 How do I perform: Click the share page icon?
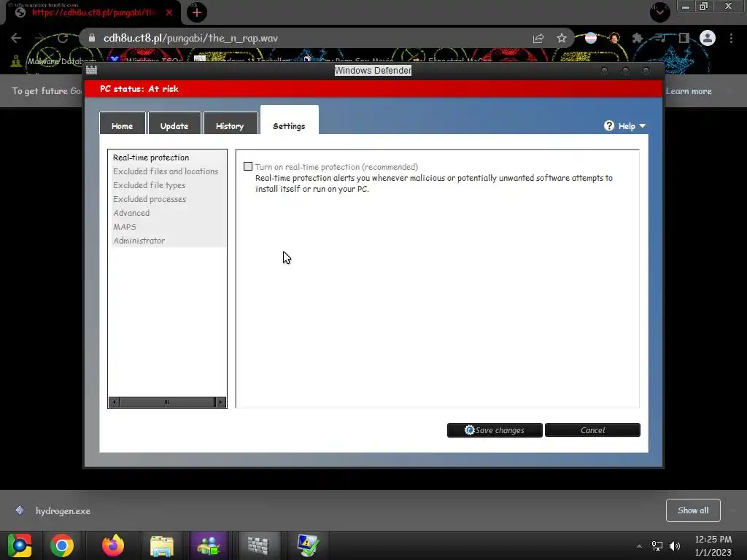[538, 38]
